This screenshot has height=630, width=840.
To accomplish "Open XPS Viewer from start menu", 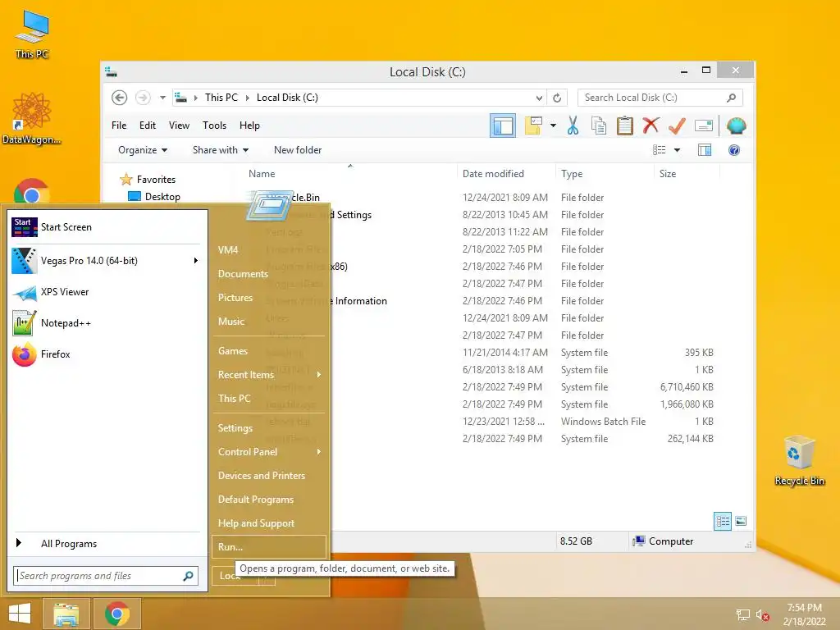I will click(107, 293).
